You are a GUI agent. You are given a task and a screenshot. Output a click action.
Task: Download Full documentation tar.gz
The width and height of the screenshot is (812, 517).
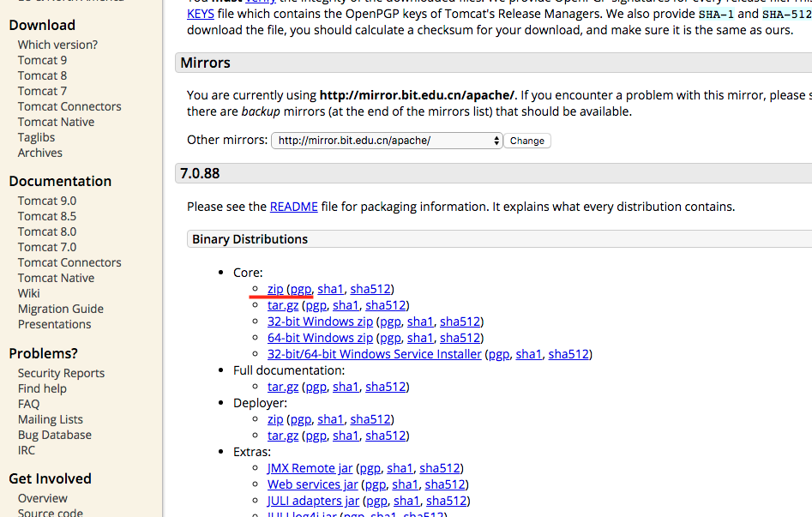click(x=283, y=387)
